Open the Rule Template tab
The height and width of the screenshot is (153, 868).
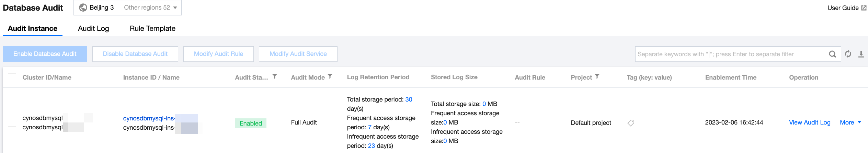tap(152, 28)
